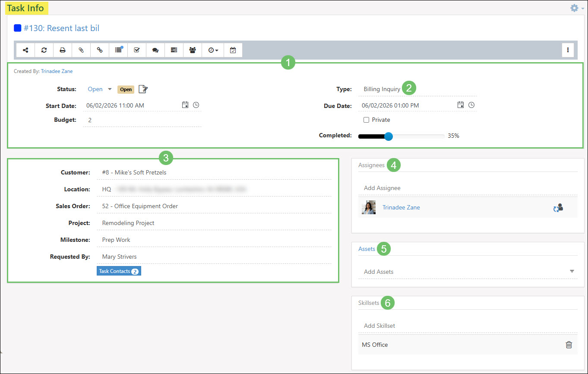Click the Project Remodeling Project field
Viewport: 588px width, 374px height.
click(214, 223)
